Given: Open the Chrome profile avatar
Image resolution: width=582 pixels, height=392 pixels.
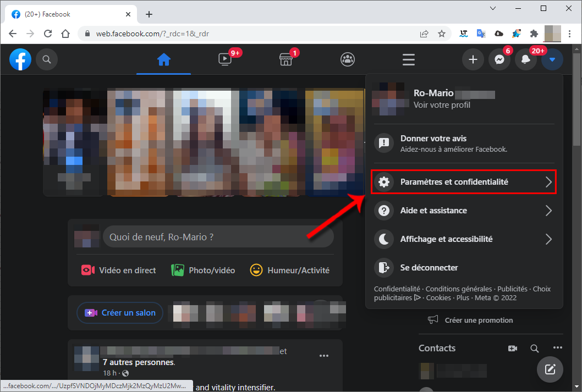Looking at the screenshot, I should click(x=552, y=34).
